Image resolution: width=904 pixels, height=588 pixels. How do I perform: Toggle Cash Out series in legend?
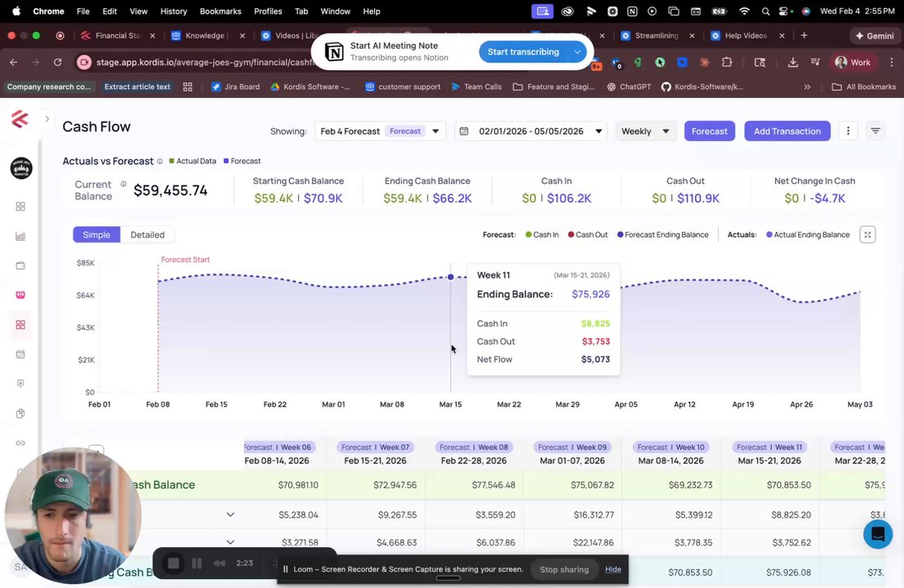[587, 234]
